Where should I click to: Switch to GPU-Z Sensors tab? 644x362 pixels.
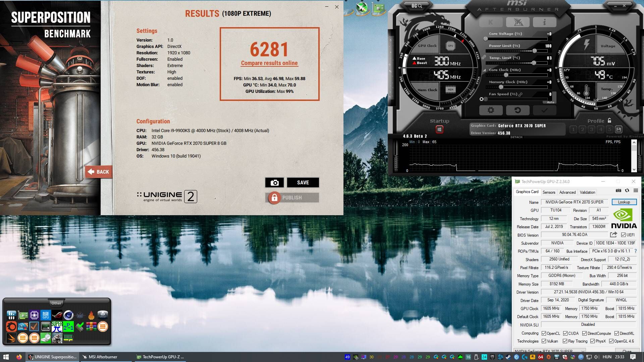[549, 192]
